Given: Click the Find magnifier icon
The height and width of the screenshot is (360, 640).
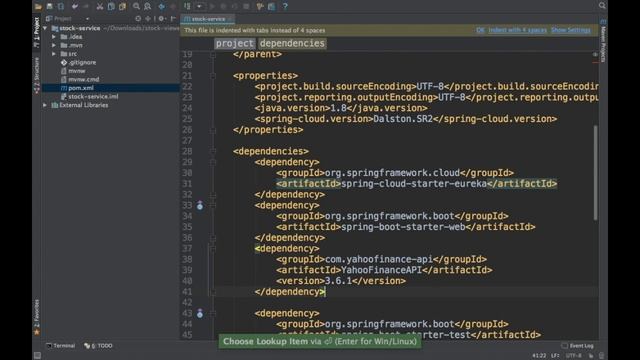Looking at the screenshot, I should click(x=136, y=6).
